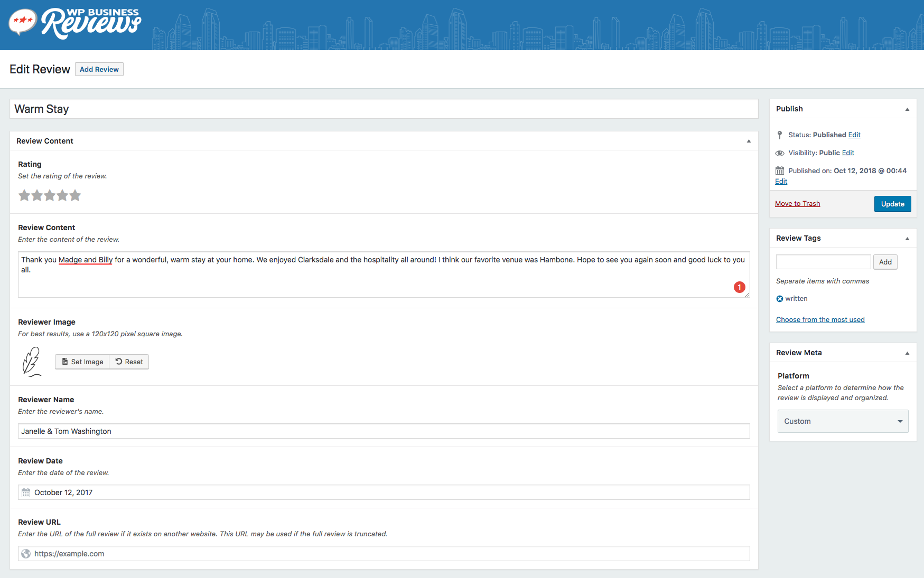924x578 pixels.
Task: Click the visibility eye icon in Publish box
Action: (780, 153)
